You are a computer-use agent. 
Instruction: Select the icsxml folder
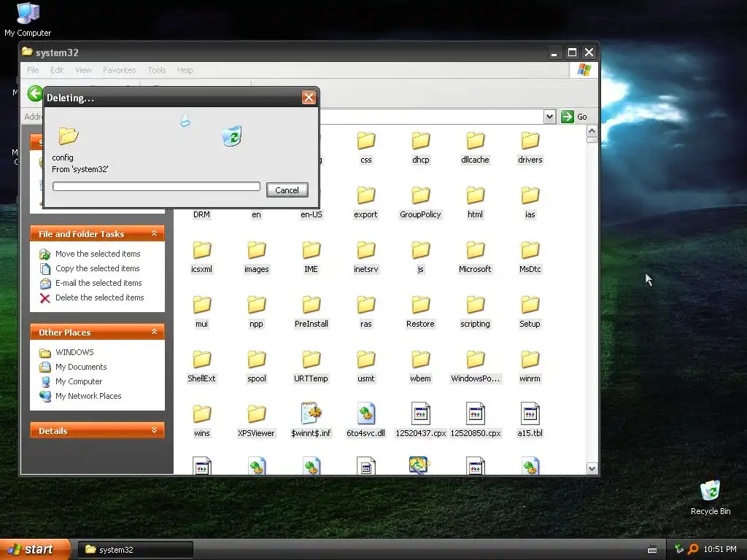[x=201, y=257]
